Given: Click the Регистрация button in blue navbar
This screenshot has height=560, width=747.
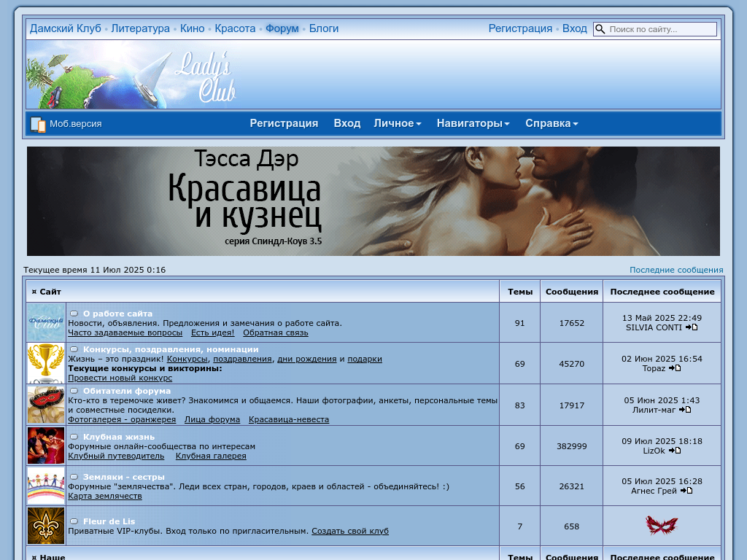Looking at the screenshot, I should point(284,123).
